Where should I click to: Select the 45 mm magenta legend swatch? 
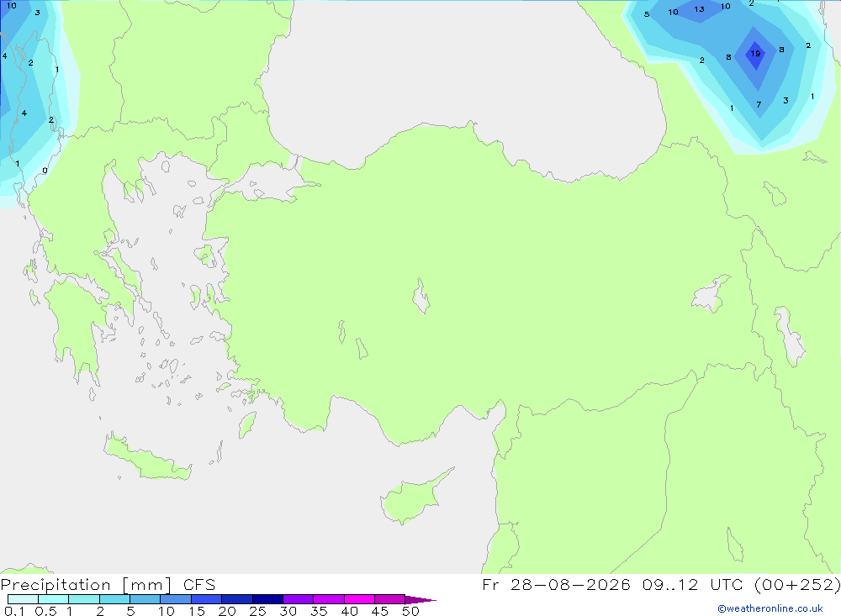coord(389,599)
